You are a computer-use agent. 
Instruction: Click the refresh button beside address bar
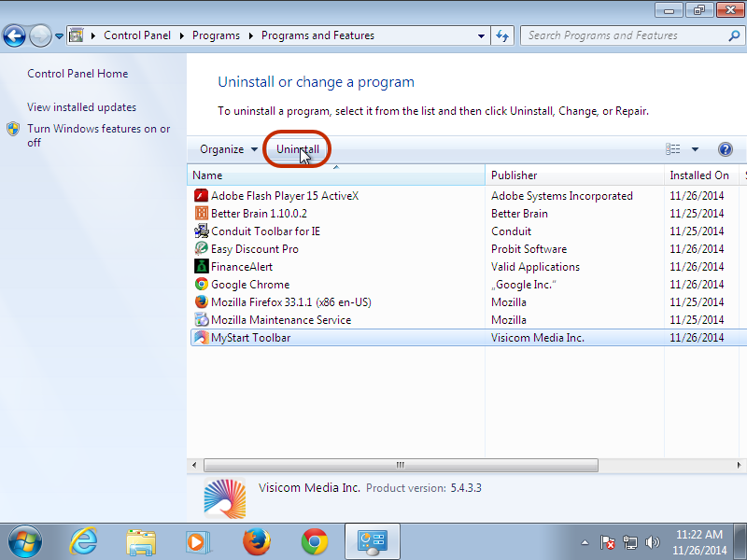(x=502, y=35)
